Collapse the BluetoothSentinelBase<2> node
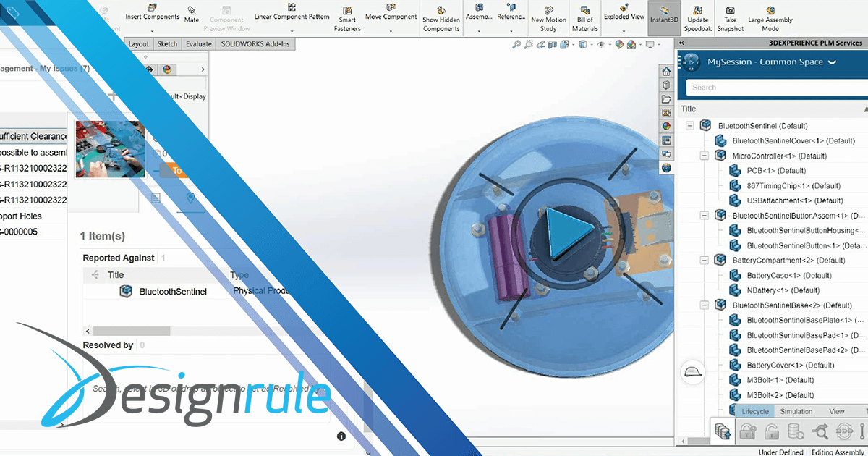 pyautogui.click(x=705, y=305)
